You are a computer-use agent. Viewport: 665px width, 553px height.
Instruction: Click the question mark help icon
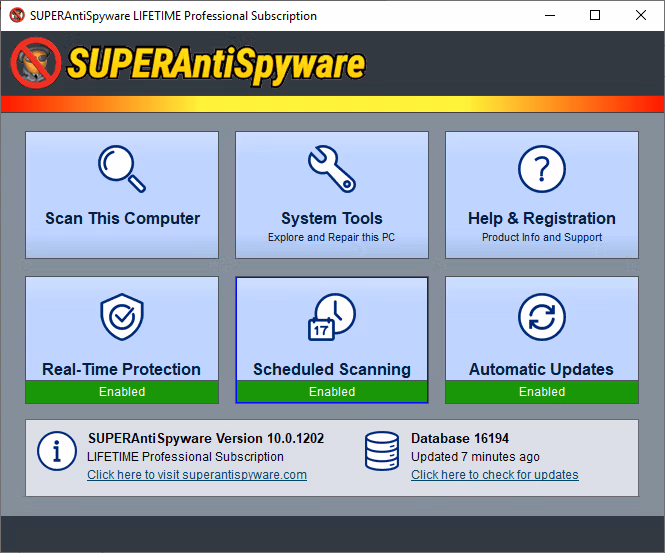pos(542,169)
